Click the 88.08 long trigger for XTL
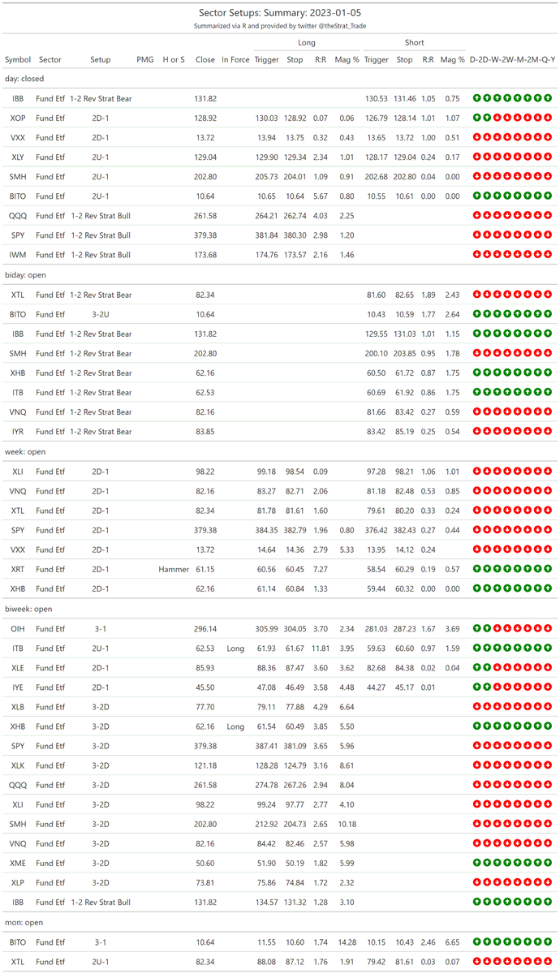 (x=266, y=961)
